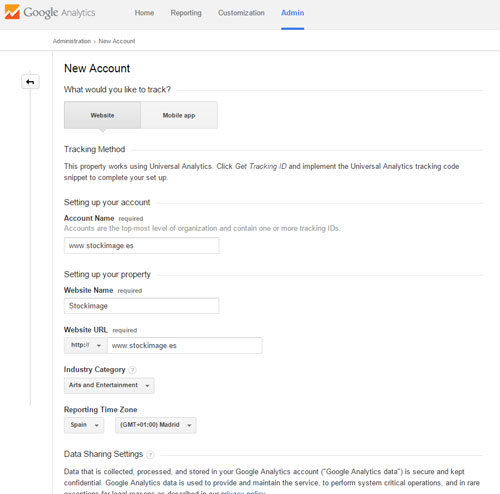Click the Website Name text field
Screen dimensions: 500x494
(x=142, y=306)
